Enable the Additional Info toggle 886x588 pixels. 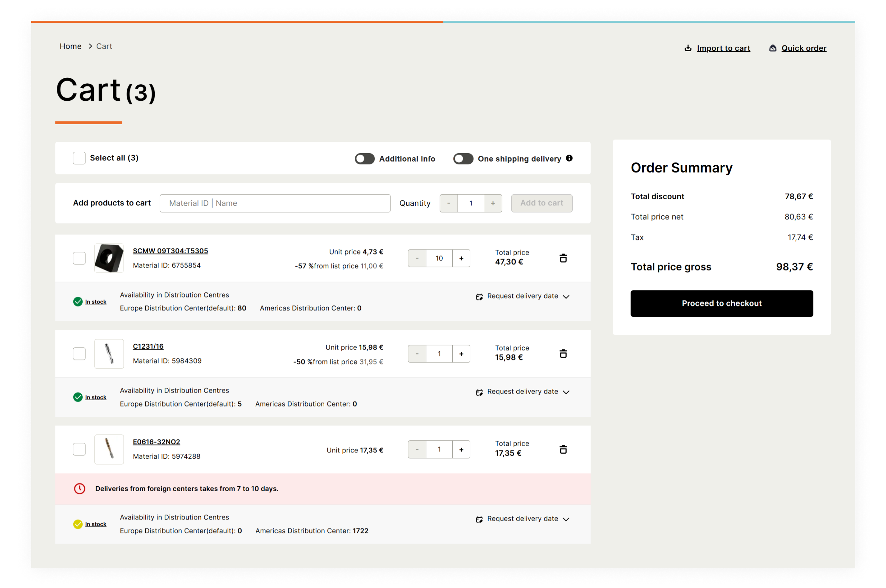(x=364, y=159)
